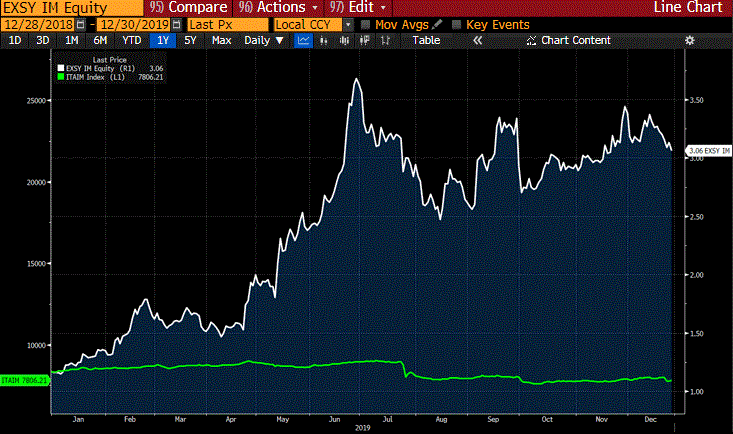Click the end date field 12/30/2019
This screenshot has height=434, width=733.
click(135, 25)
